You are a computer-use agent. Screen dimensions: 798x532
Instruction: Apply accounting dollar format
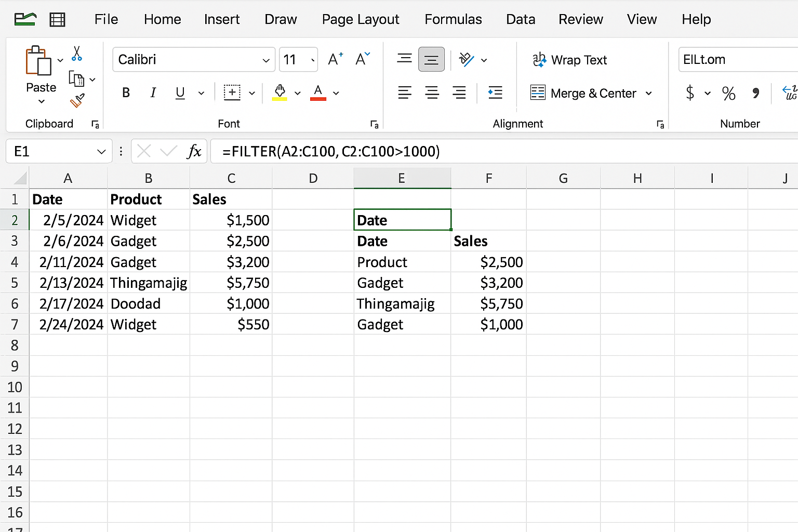click(690, 93)
